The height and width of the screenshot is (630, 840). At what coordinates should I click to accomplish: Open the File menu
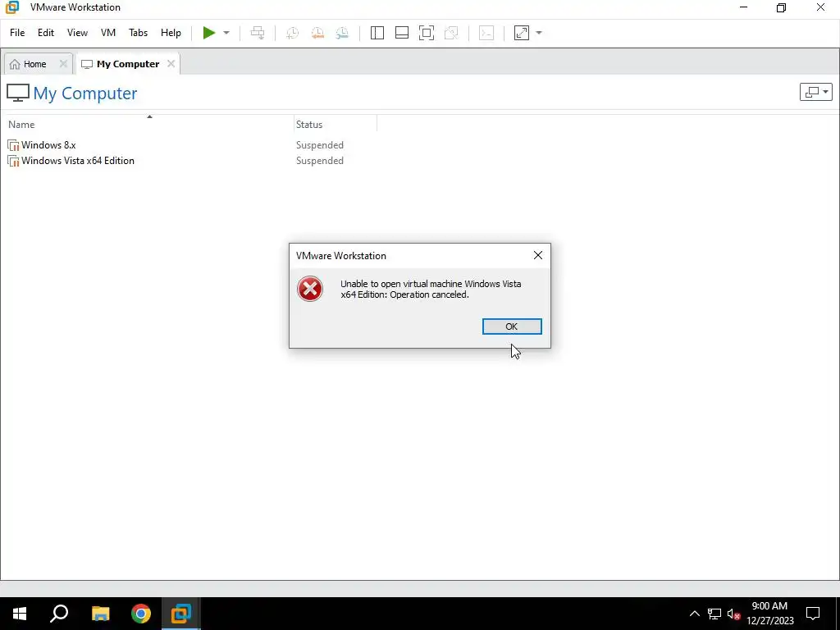coord(17,33)
